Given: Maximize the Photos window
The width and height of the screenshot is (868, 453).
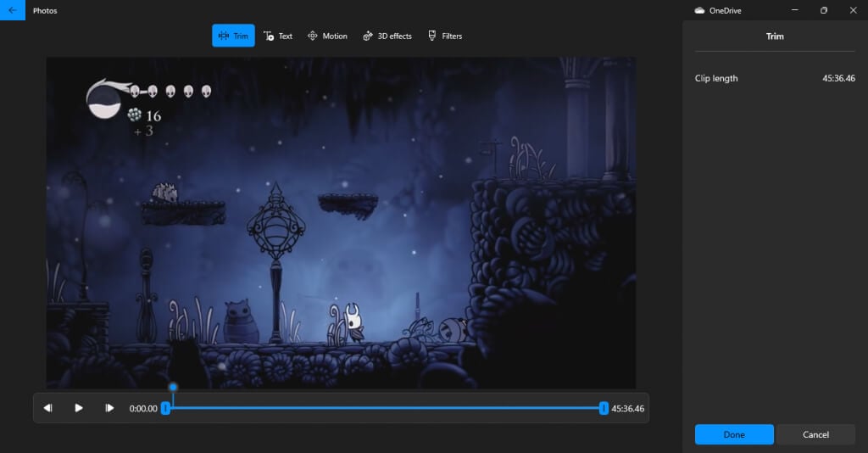Looking at the screenshot, I should 824,10.
